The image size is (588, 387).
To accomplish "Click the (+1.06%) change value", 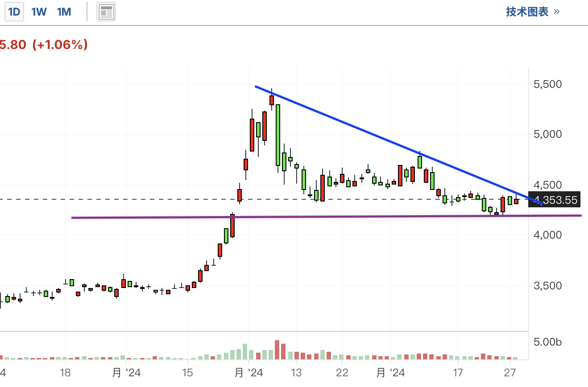I will click(x=60, y=45).
